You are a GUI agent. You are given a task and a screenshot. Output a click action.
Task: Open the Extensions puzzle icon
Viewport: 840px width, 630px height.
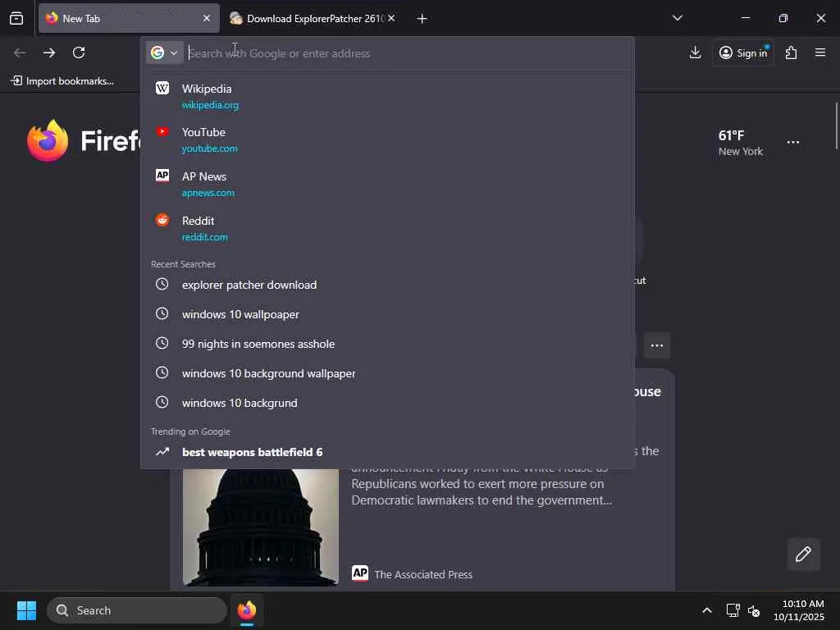[792, 52]
